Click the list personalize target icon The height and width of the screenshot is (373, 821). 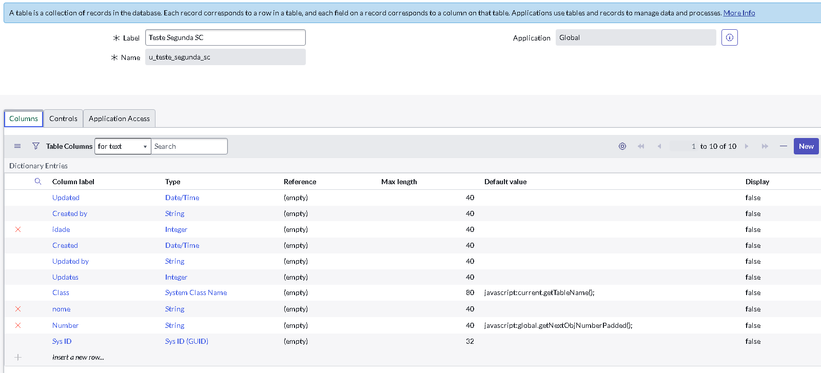click(x=622, y=146)
